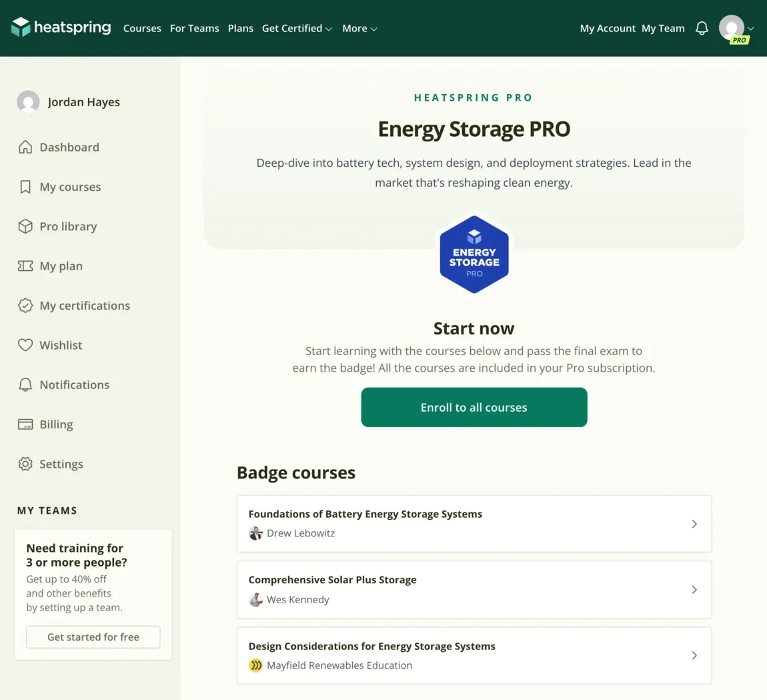Click the My plan ticket icon
Viewport: 767px width, 700px height.
[25, 266]
